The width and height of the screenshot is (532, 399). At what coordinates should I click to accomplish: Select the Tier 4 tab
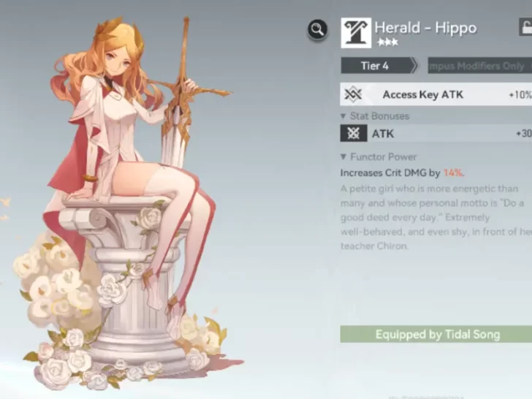(375, 66)
